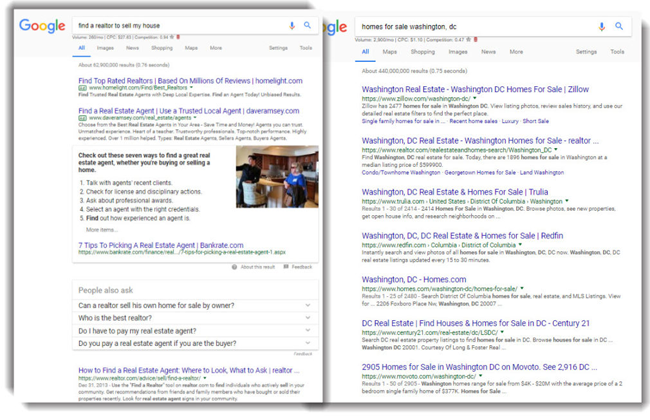Switch to Shopping tab in right search window
The image size is (650, 420).
423,52
